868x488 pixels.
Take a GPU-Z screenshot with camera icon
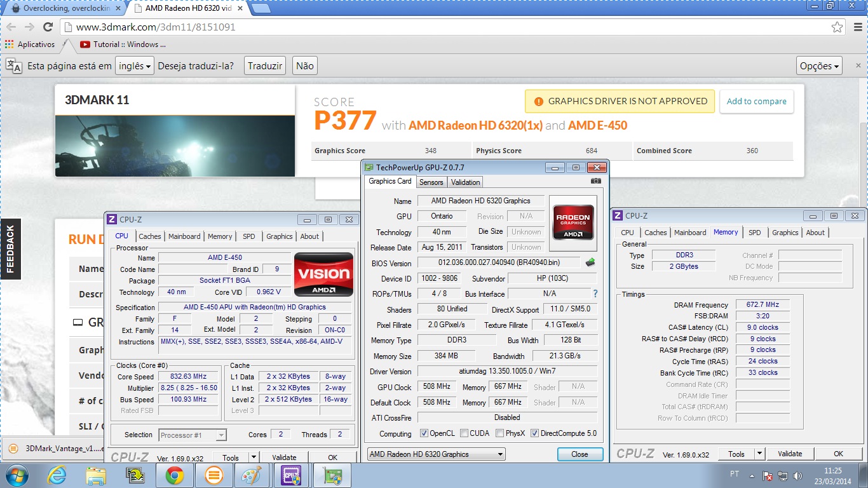(x=595, y=181)
